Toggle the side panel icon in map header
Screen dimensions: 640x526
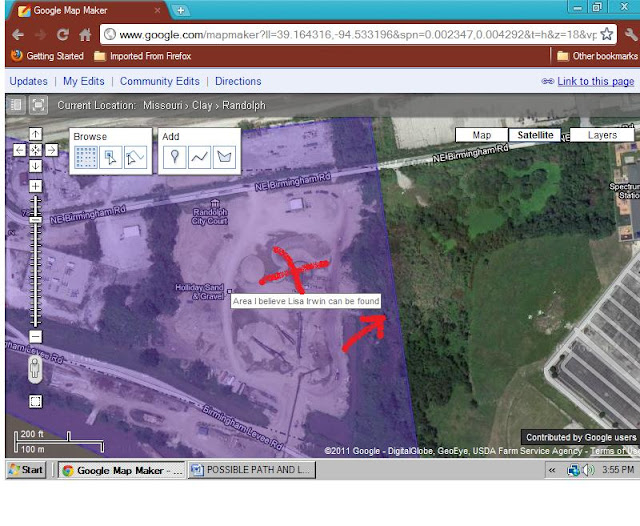tap(16, 105)
